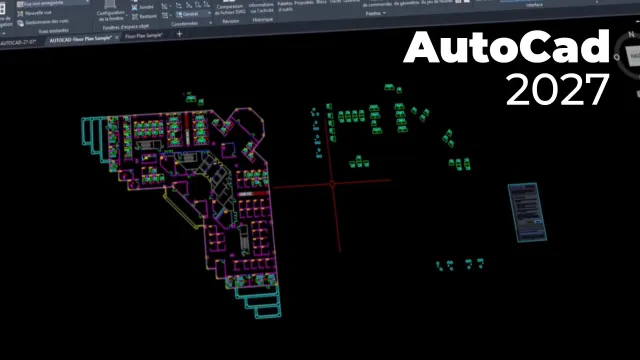Open Comparaison de fichiers DWG
Viewport: 640px width, 360px height.
coord(231,7)
